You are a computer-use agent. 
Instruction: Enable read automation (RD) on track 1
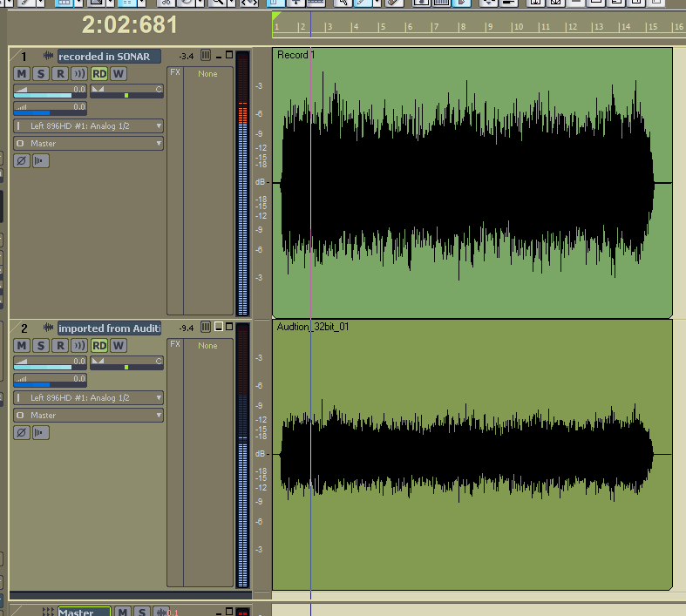tap(100, 74)
